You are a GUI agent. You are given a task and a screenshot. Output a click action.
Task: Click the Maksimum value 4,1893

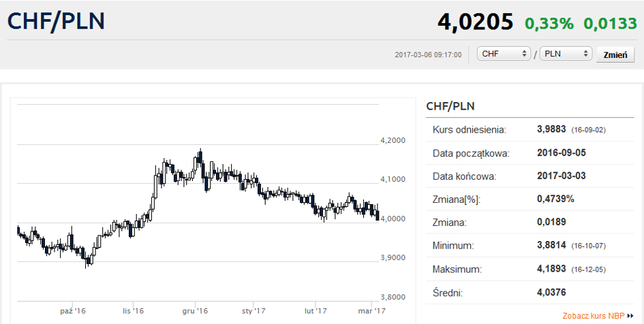tap(551, 269)
